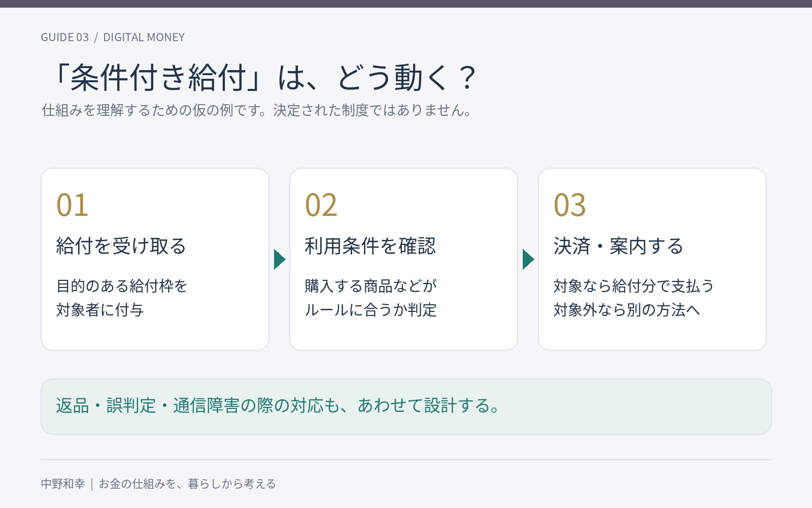The height and width of the screenshot is (508, 812).
Task: Click the footer text '中野和幸｜お金の仕組みを、暮らしから考える'
Action: coord(158,484)
